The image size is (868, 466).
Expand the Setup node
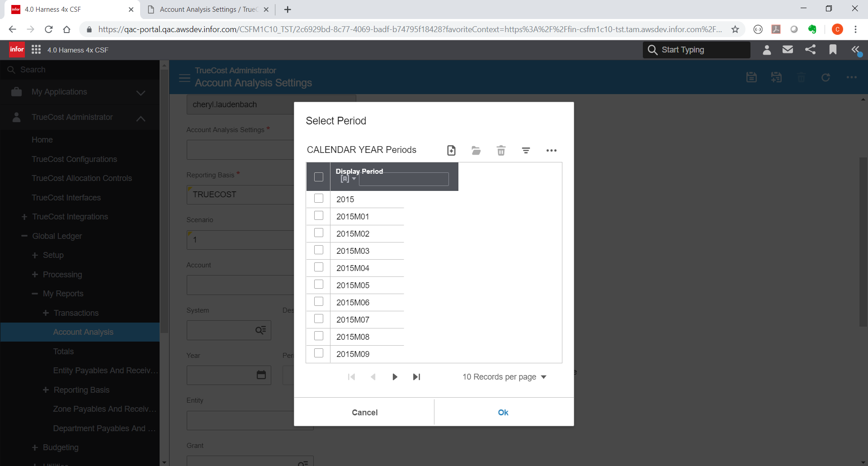pyautogui.click(x=35, y=256)
